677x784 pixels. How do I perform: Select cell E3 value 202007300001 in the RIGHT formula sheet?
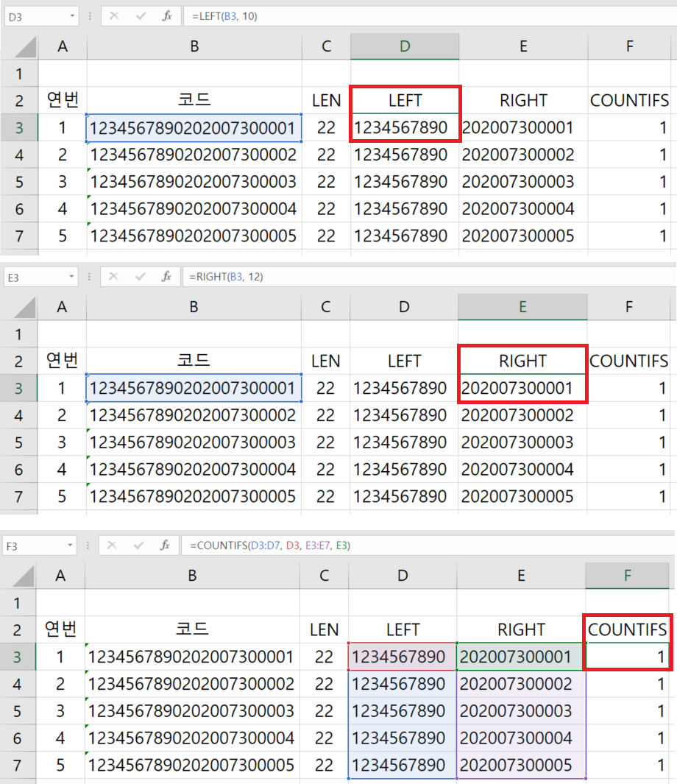pyautogui.click(x=522, y=389)
